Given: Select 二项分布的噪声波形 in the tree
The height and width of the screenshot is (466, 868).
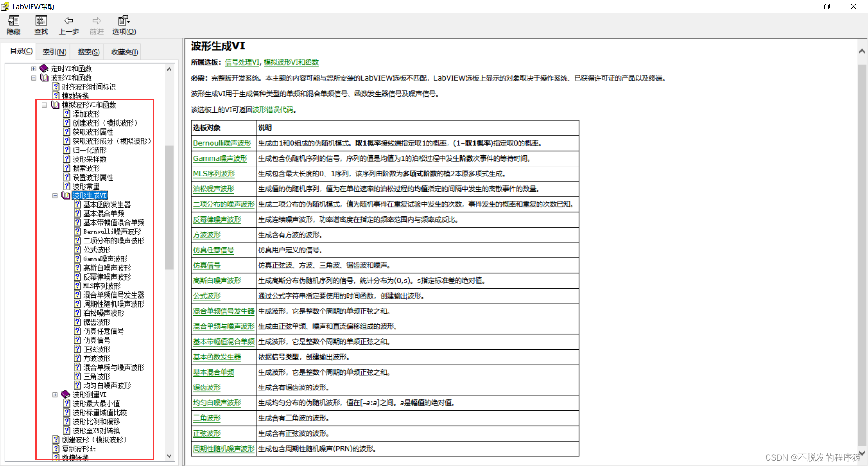Looking at the screenshot, I should pos(114,241).
